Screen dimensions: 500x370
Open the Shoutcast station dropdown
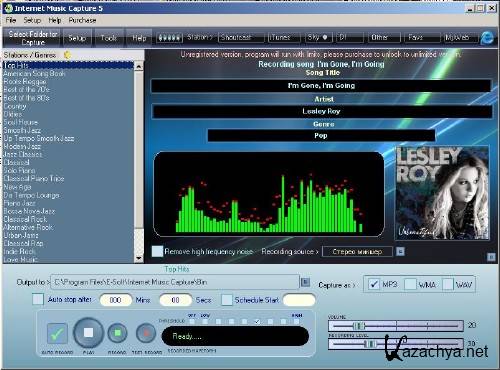coord(241,37)
